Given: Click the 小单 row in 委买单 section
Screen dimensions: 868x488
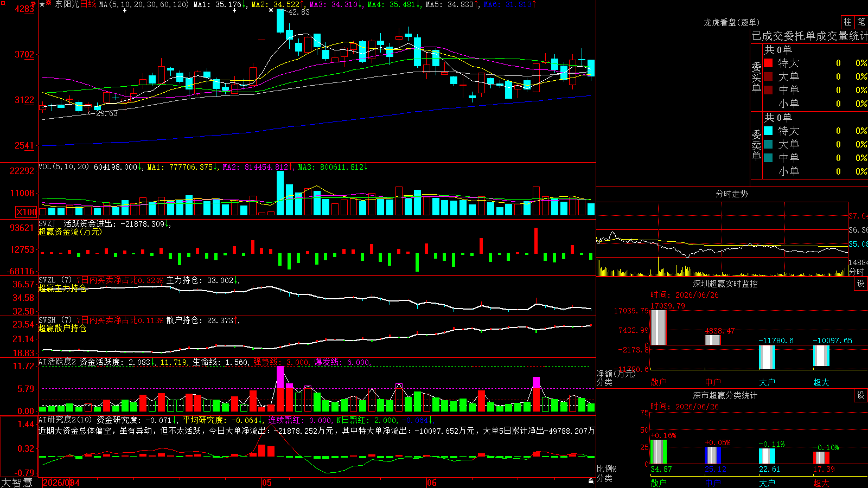Looking at the screenshot, I should pyautogui.click(x=815, y=104).
